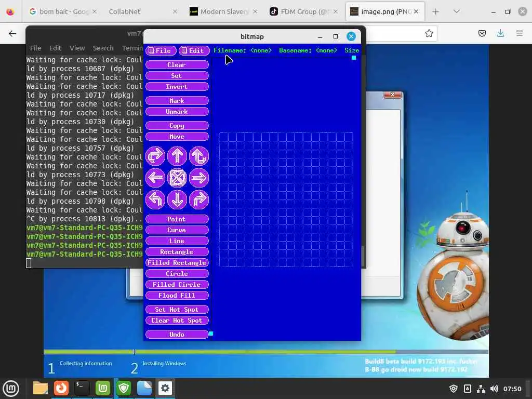Click the volume speaker tray icon

pyautogui.click(x=495, y=389)
